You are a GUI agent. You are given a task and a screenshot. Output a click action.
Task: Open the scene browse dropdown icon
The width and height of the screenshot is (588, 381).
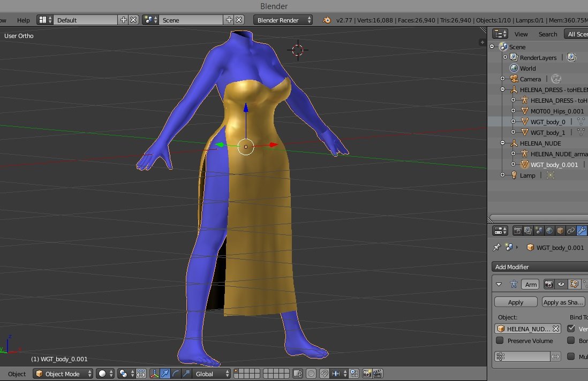[x=150, y=20]
